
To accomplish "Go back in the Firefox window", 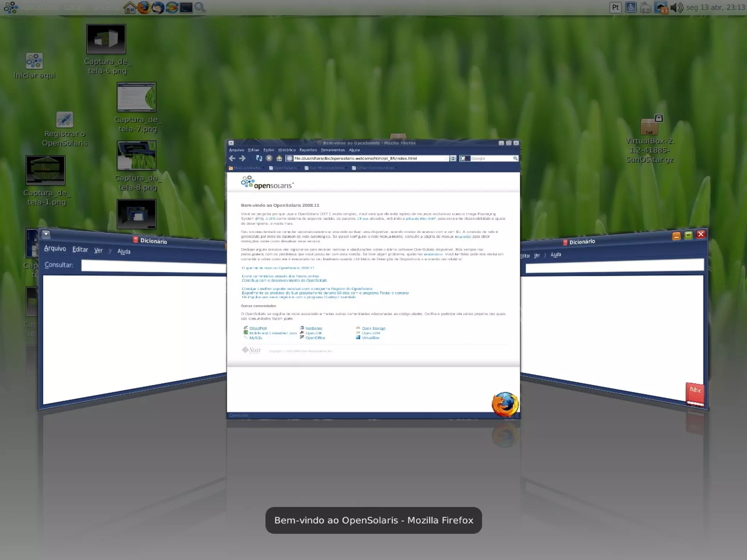I will click(232, 158).
